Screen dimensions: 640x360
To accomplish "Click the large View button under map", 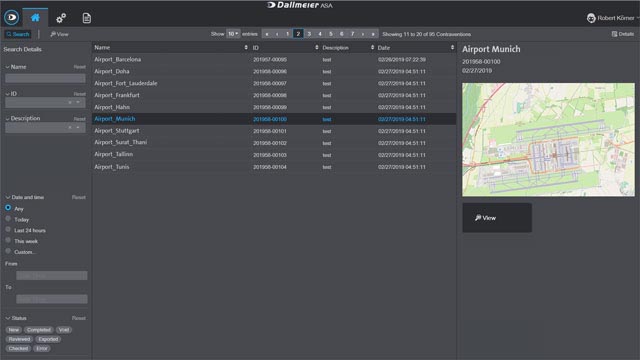I will pos(497,218).
